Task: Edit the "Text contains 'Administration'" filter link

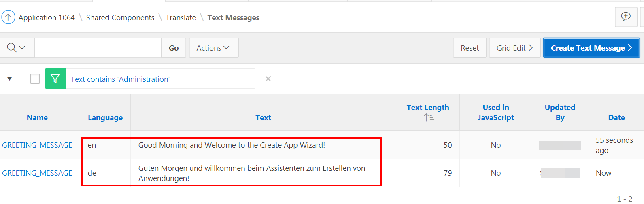Action: coord(120,79)
